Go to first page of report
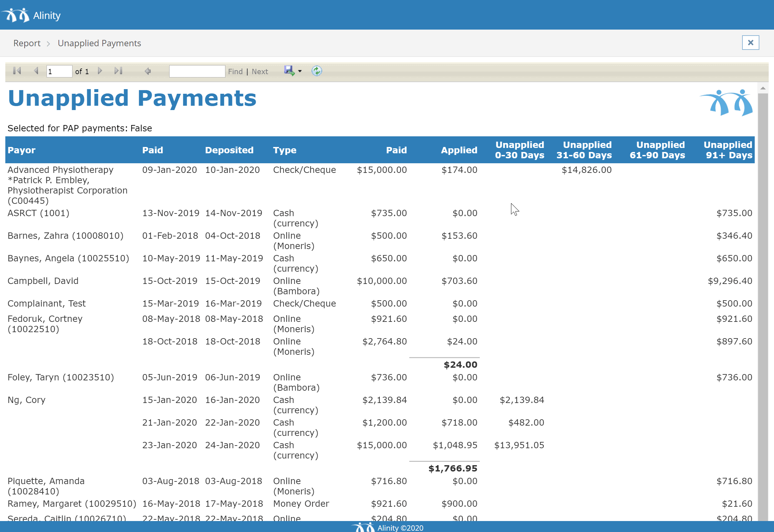The height and width of the screenshot is (532, 774). pyautogui.click(x=17, y=71)
